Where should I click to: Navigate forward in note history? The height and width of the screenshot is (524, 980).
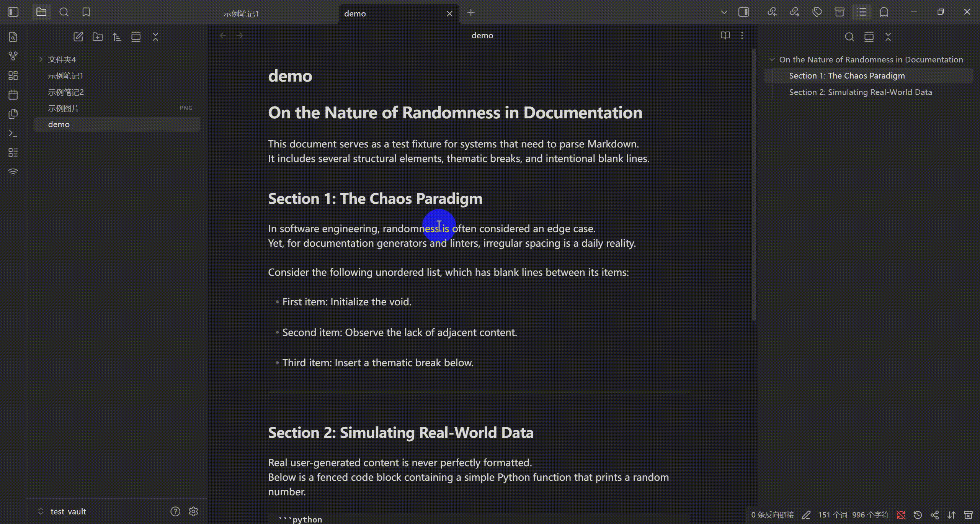click(240, 36)
